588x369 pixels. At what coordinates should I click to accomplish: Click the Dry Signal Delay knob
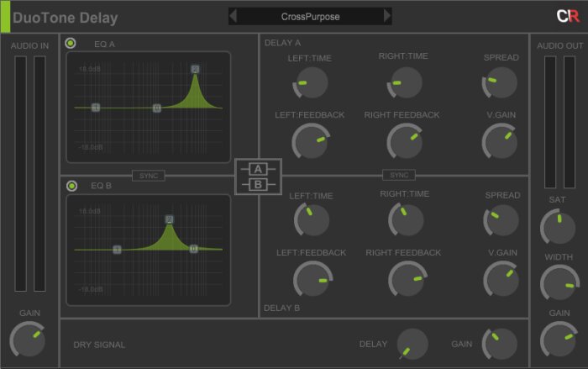pyautogui.click(x=412, y=344)
